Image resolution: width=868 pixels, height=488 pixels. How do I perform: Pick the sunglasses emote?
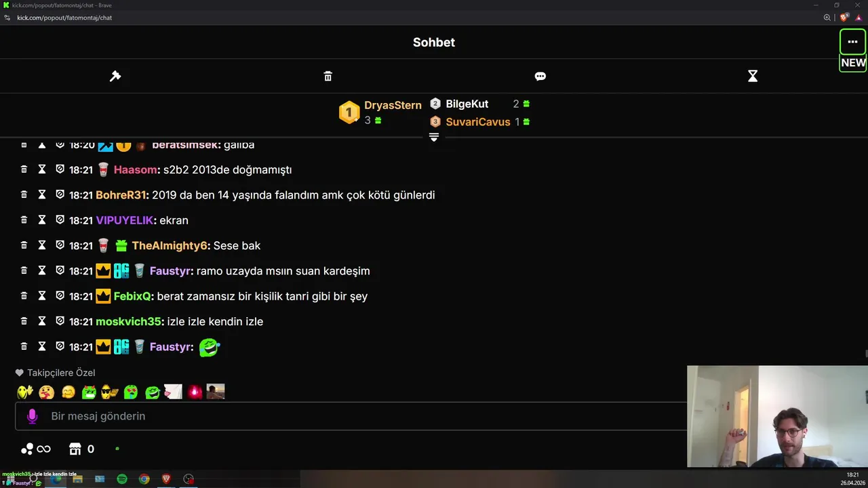pos(109,392)
